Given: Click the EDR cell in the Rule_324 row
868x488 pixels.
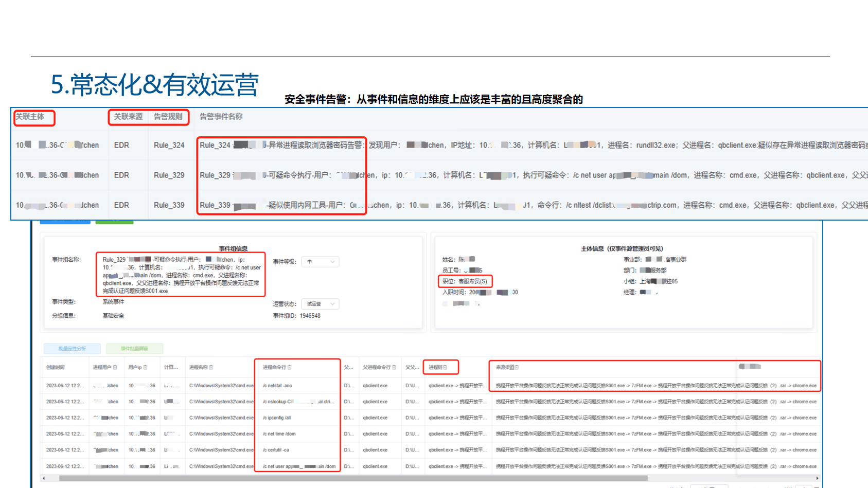Looking at the screenshot, I should (121, 145).
